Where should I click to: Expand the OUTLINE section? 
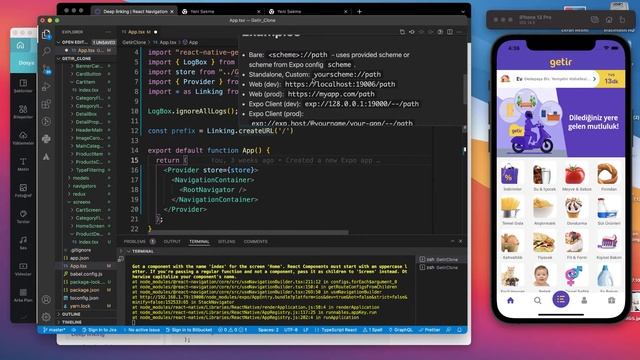87,314
